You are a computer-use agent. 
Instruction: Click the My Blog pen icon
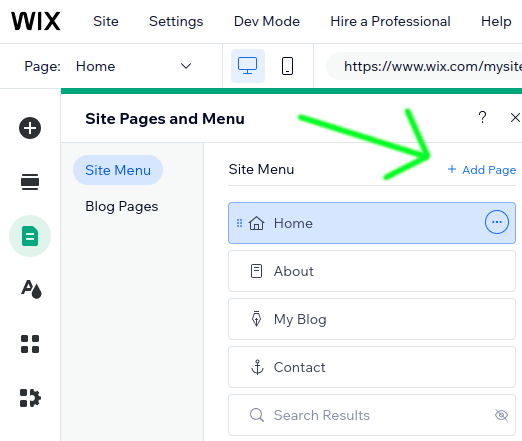256,319
